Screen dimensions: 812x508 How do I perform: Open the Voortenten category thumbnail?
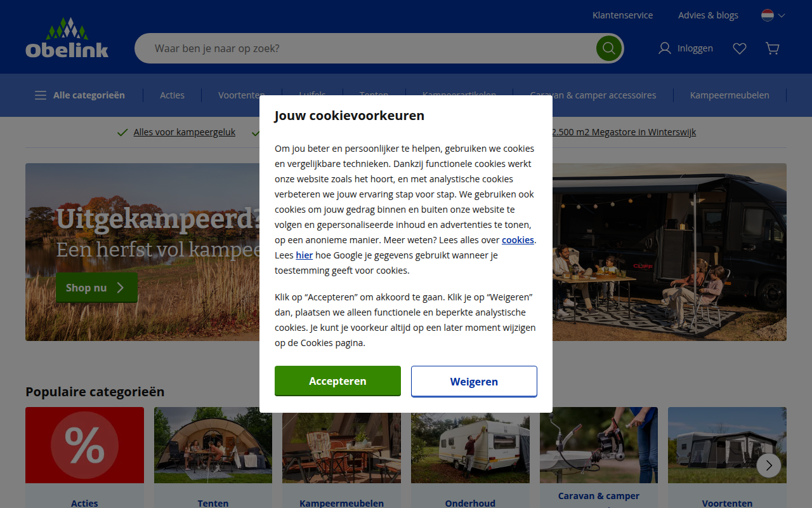pyautogui.click(x=727, y=445)
